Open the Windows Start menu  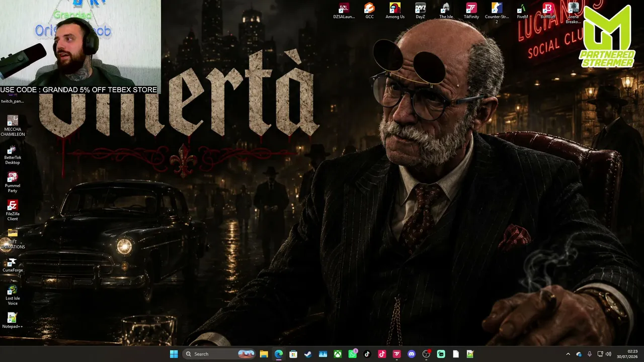click(x=174, y=354)
